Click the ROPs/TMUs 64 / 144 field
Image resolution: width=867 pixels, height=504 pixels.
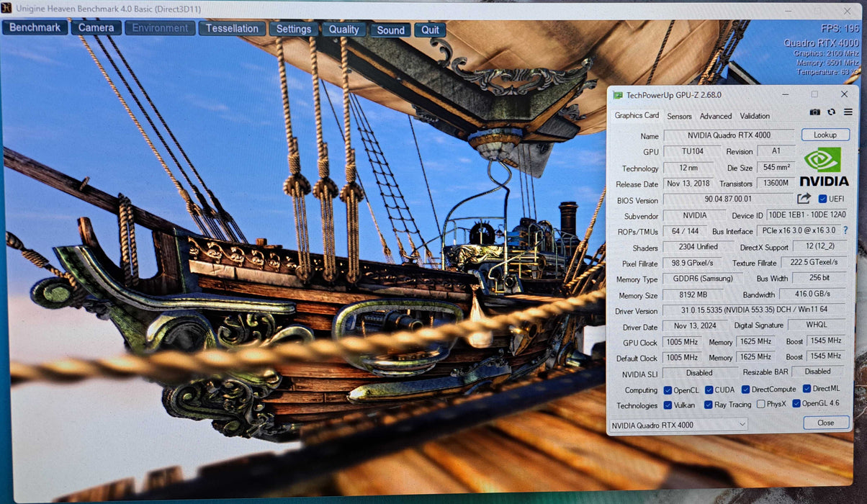[686, 231]
